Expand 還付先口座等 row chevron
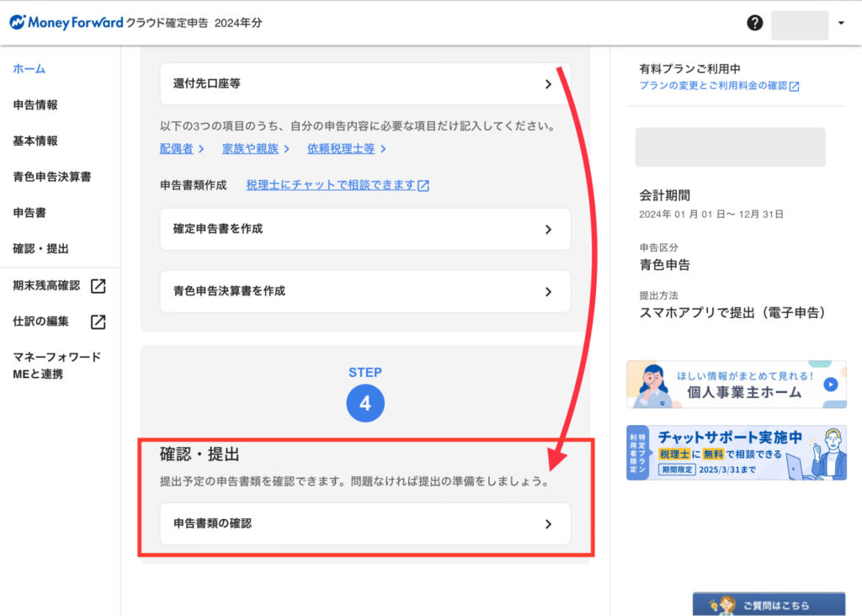This screenshot has height=616, width=862. click(x=548, y=84)
